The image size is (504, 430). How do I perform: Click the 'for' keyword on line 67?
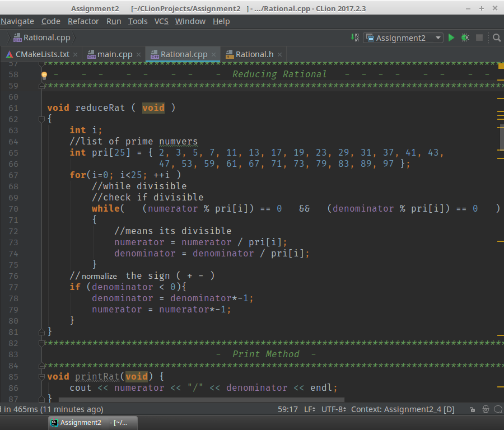[78, 175]
